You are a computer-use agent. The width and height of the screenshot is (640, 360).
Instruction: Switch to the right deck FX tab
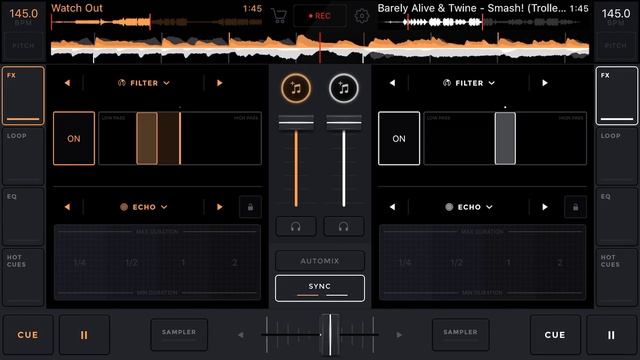(617, 96)
